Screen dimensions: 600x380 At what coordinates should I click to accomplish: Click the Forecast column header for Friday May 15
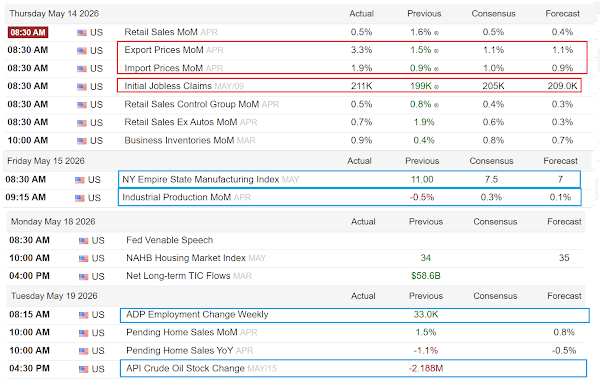[x=560, y=161]
